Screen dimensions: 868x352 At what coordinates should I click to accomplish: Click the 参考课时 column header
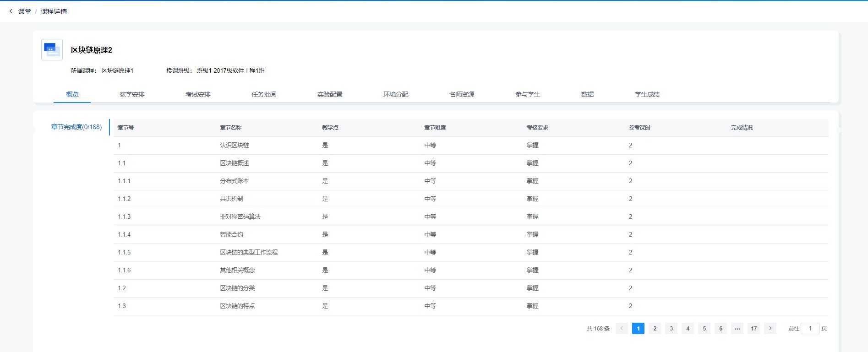(x=639, y=128)
